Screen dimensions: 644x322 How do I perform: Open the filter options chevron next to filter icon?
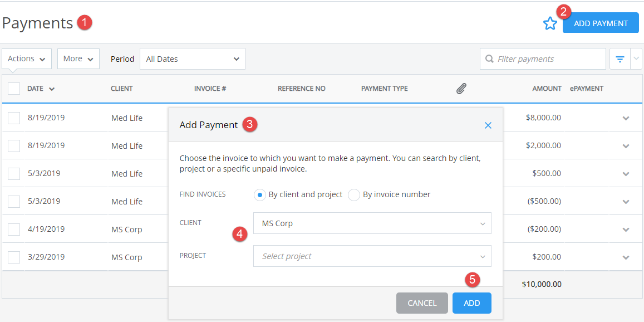click(x=635, y=58)
